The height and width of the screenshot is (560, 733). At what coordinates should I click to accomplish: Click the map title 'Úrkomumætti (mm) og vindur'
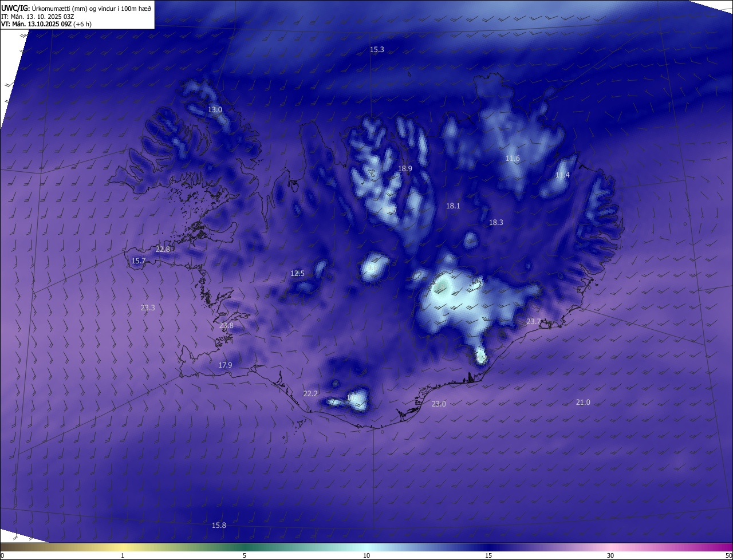pos(74,8)
